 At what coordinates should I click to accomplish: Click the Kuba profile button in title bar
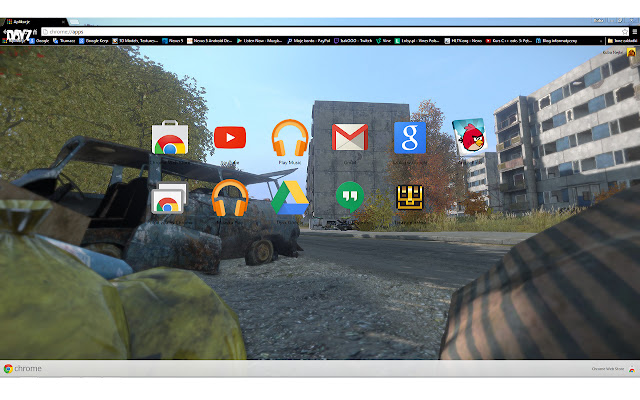pos(599,20)
